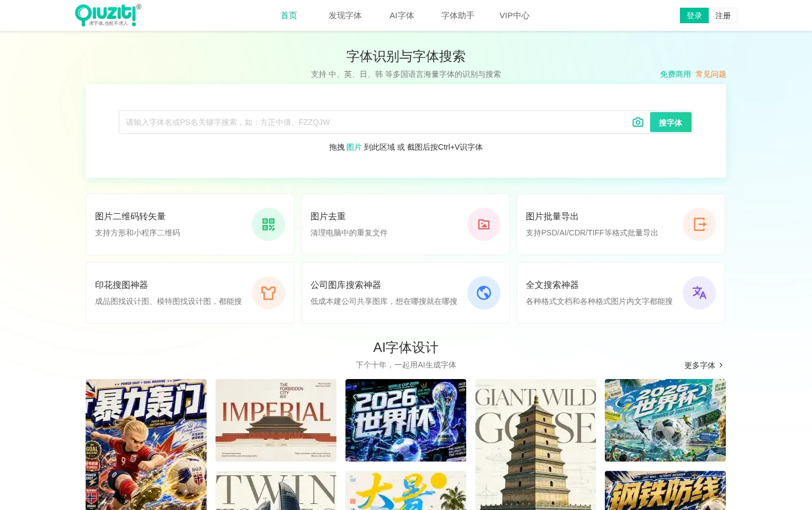
Task: Open the 免费商用 link
Action: 676,74
